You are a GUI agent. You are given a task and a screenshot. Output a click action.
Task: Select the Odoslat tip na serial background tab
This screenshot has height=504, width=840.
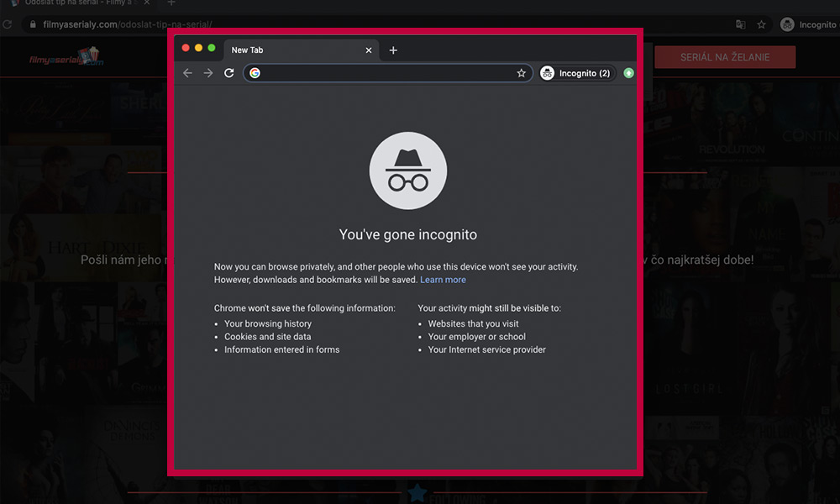coord(81,4)
